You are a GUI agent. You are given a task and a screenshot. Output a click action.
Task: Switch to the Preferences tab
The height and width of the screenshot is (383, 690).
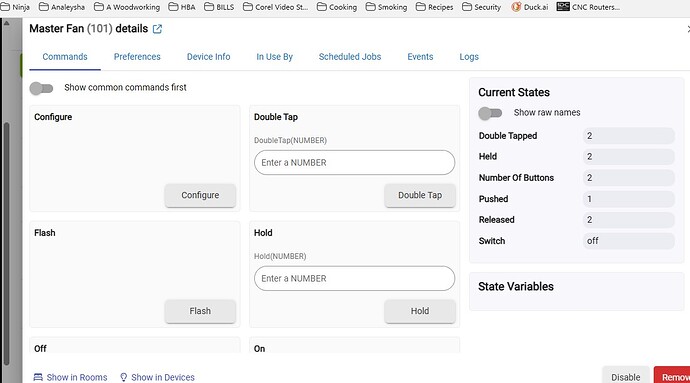point(137,57)
